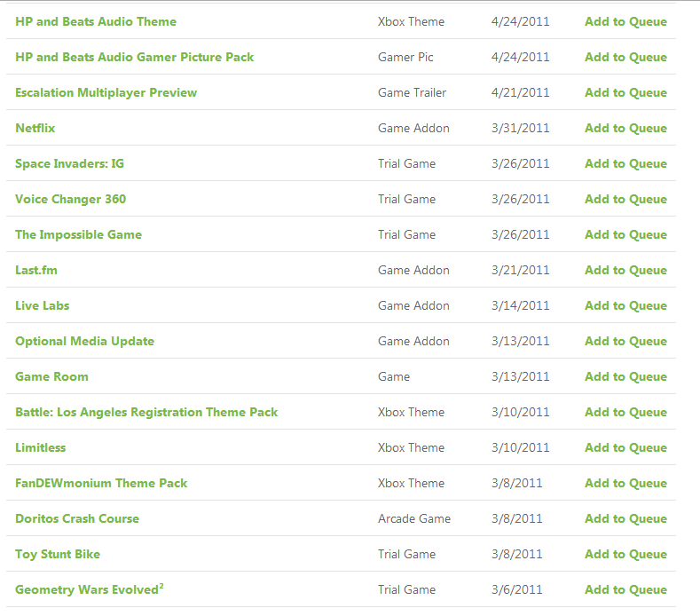Select the 3/6/2011 date for Geometry Wars
The image size is (700, 616).
(x=516, y=589)
